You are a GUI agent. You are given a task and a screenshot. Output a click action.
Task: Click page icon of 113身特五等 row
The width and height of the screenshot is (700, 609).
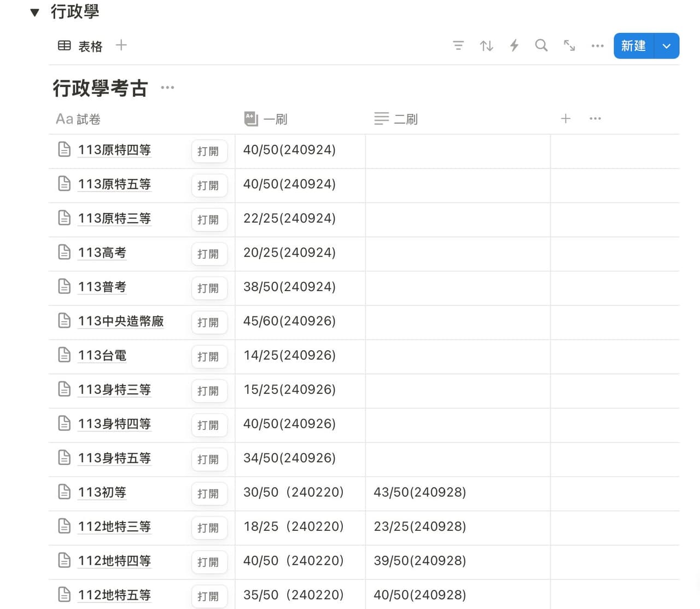click(x=64, y=457)
